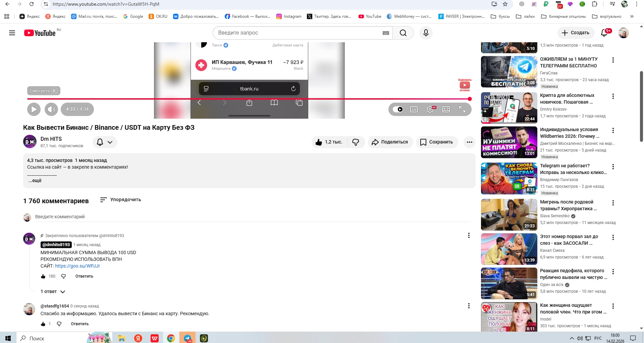Show hidden system tray icons
644x343 pixels.
pyautogui.click(x=572, y=338)
